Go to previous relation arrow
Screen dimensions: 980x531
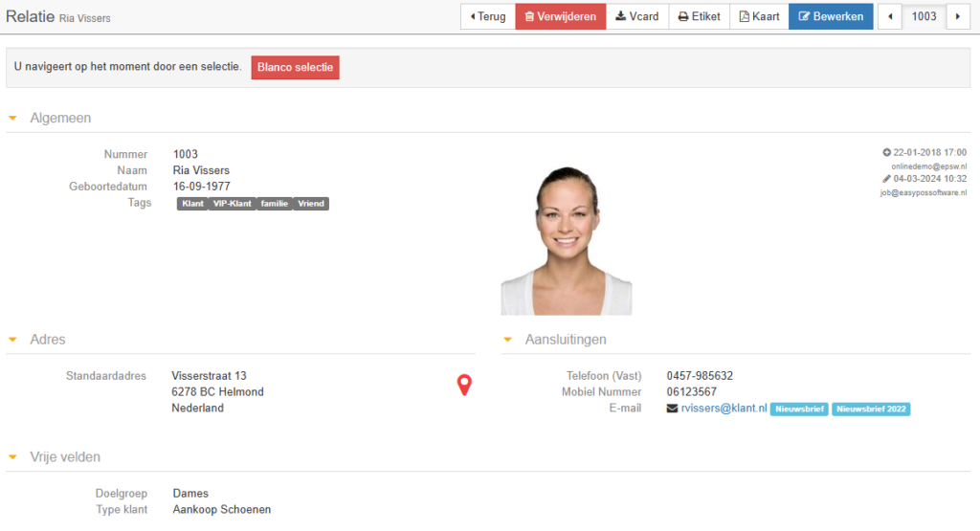click(890, 17)
